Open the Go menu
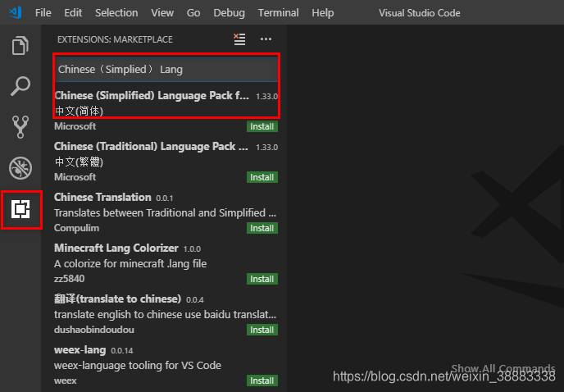 coord(193,13)
